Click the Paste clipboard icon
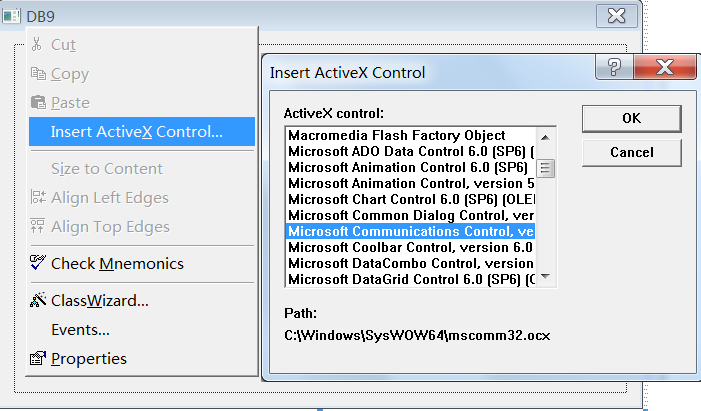This screenshot has height=411, width=701. click(x=38, y=102)
